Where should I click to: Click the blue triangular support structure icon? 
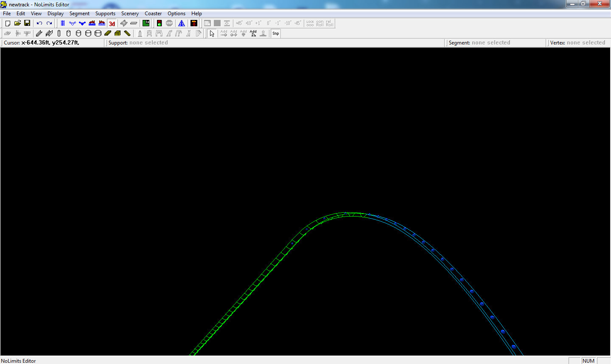[x=182, y=23]
